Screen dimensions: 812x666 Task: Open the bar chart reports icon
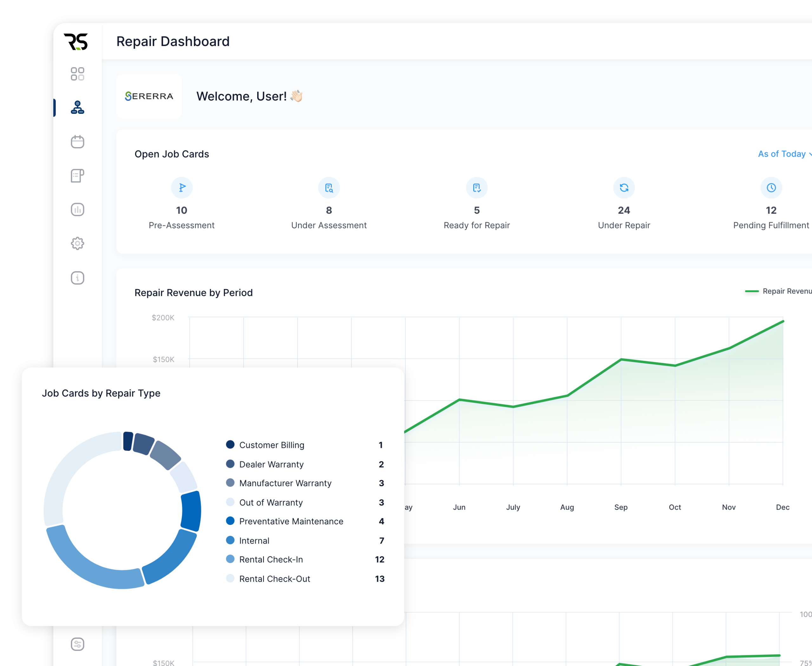click(78, 210)
